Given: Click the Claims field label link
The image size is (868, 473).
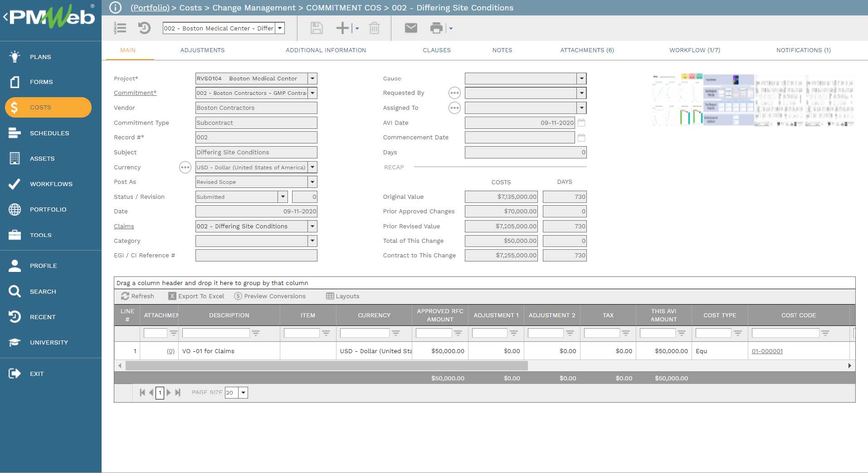Looking at the screenshot, I should 124,226.
